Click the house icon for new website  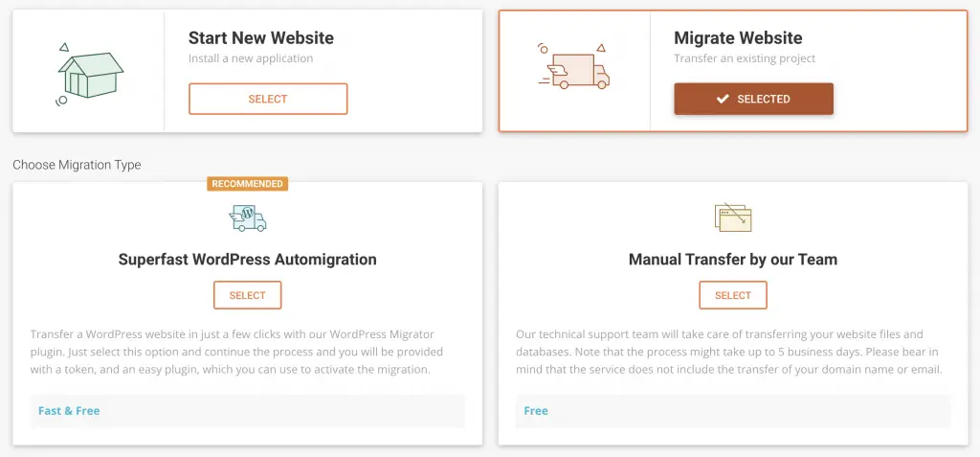point(89,72)
